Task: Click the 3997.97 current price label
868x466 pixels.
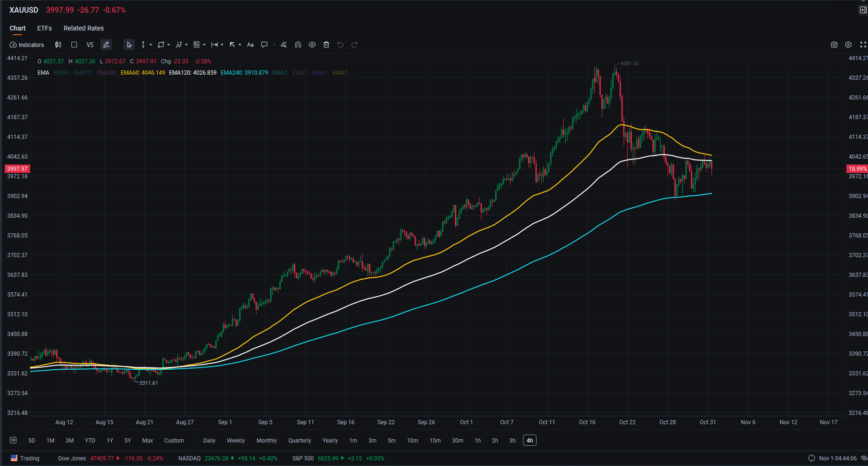Action: click(x=17, y=169)
